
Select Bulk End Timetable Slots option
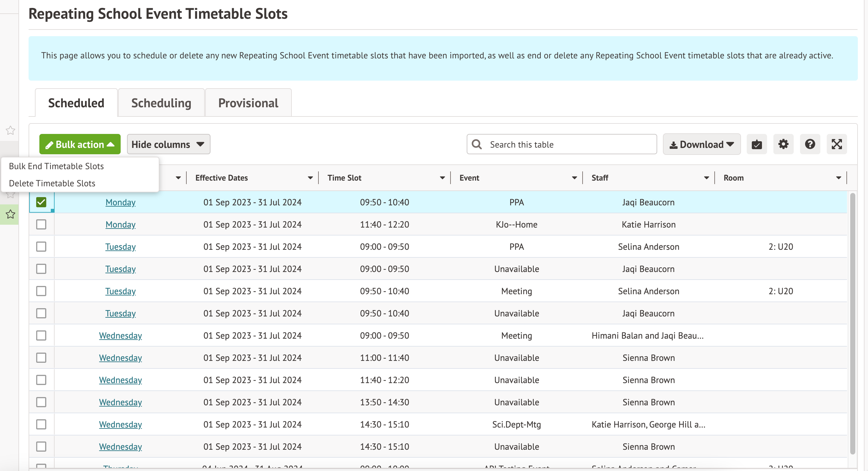[x=56, y=166]
